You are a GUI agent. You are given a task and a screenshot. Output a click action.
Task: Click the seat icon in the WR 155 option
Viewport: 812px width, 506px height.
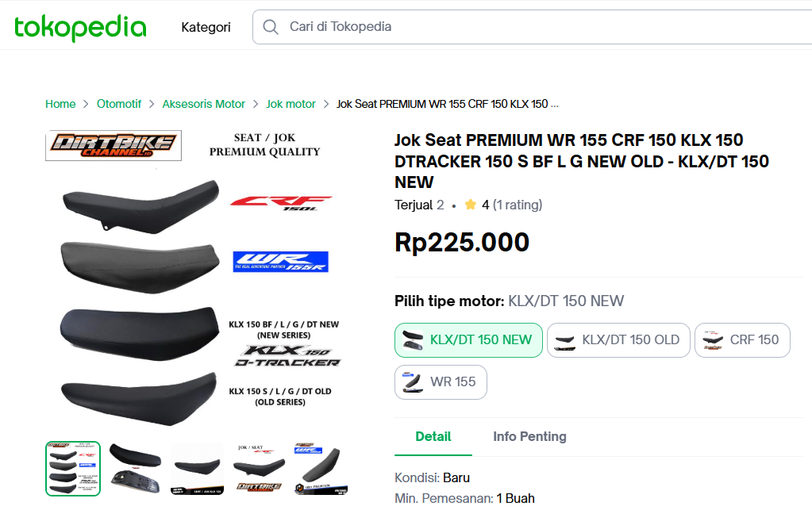(x=413, y=381)
